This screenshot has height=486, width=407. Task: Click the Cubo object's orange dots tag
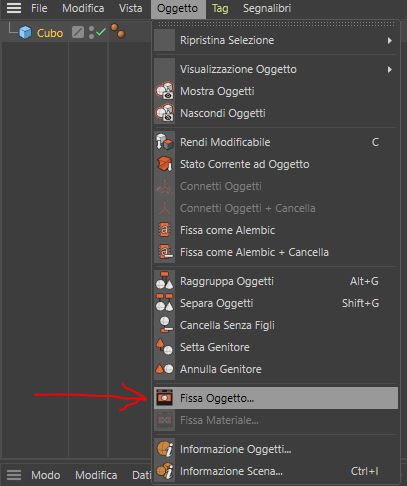[118, 31]
